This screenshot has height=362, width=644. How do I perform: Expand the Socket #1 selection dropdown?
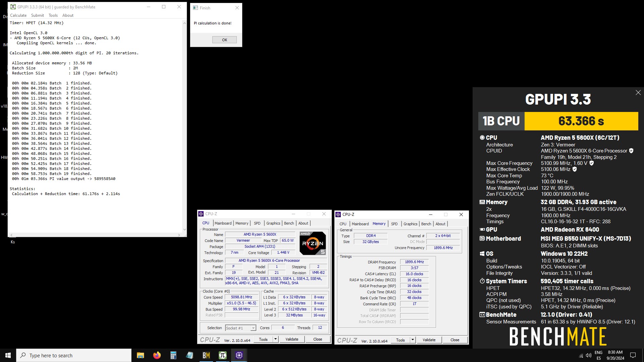coord(253,328)
